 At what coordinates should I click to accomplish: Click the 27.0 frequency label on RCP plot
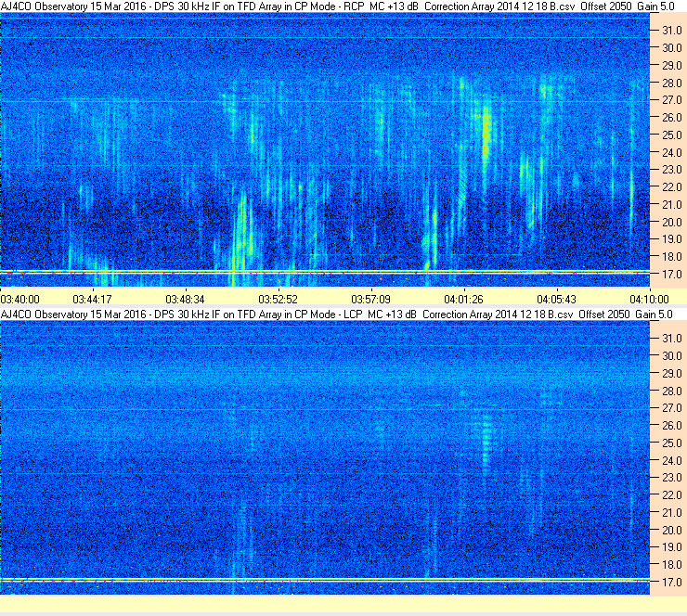point(672,100)
